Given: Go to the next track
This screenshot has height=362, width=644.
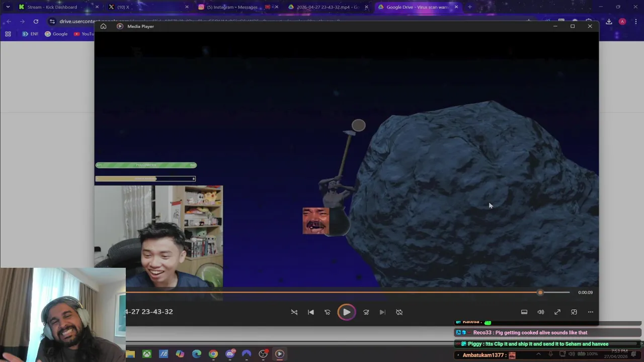Looking at the screenshot, I should pyautogui.click(x=382, y=312).
